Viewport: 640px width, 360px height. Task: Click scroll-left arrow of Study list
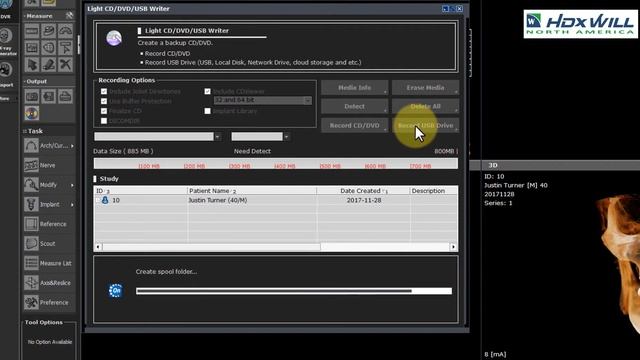pyautogui.click(x=98, y=247)
